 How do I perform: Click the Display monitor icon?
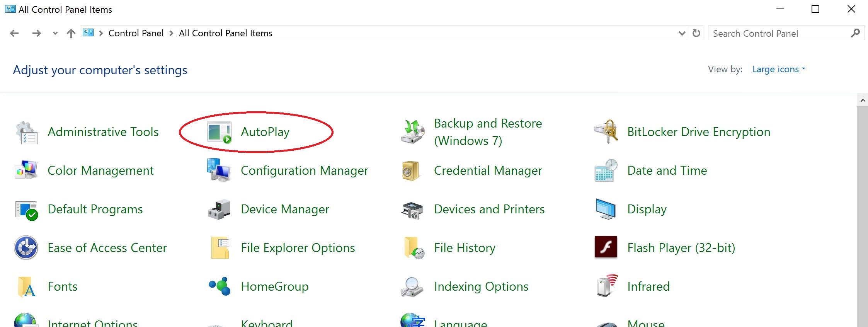click(606, 209)
